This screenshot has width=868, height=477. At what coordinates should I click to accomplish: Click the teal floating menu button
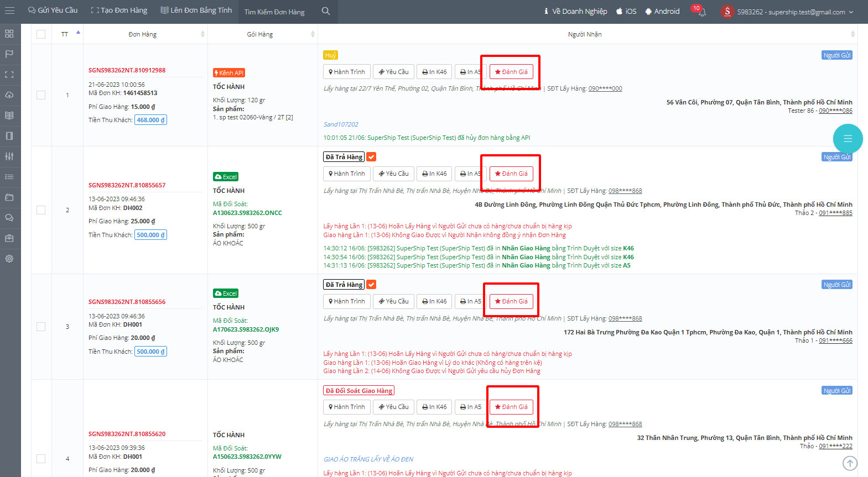tap(848, 139)
